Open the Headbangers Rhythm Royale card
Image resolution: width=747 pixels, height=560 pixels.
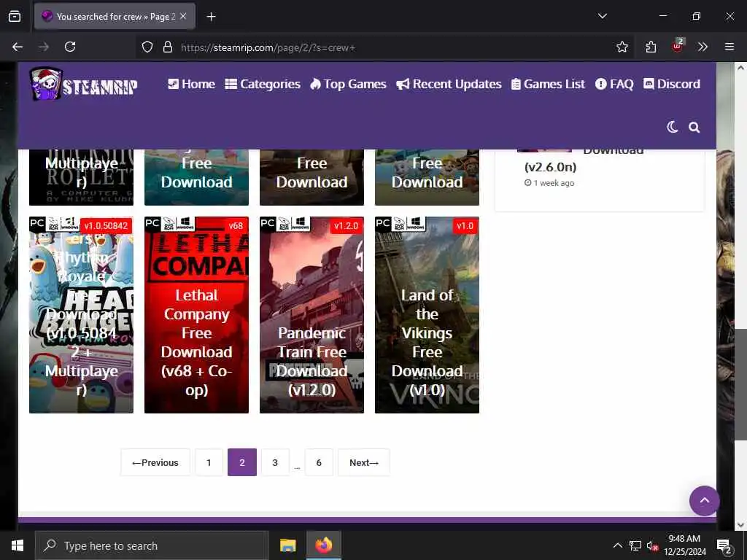pyautogui.click(x=82, y=315)
